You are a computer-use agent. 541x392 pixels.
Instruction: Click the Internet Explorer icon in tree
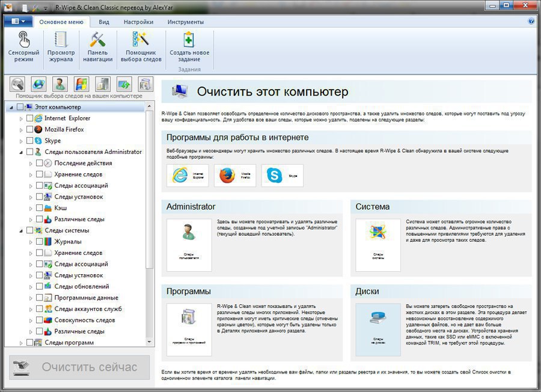(38, 118)
